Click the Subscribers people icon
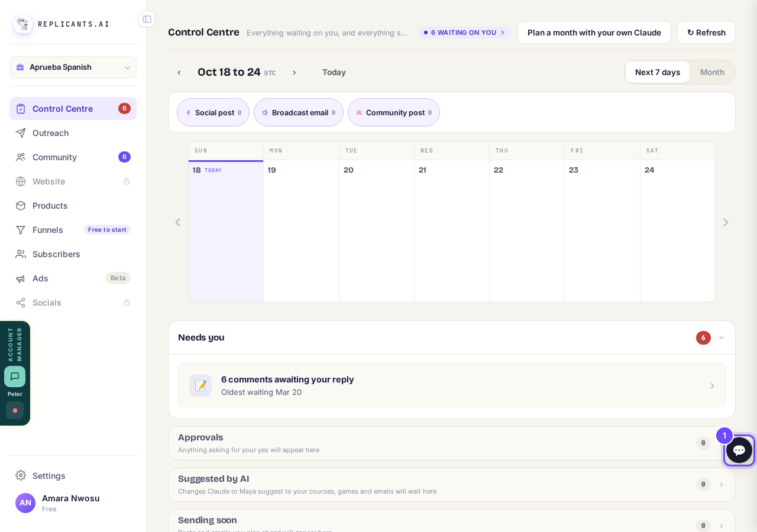 coord(21,254)
